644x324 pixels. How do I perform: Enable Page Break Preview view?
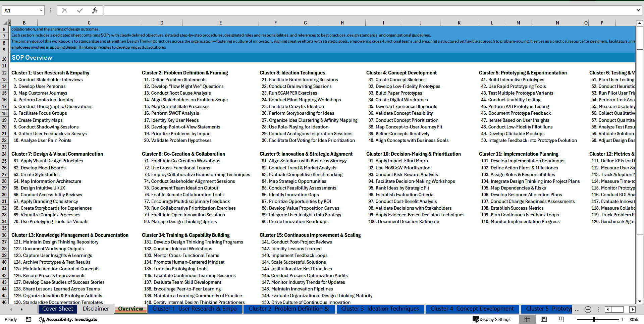point(560,319)
